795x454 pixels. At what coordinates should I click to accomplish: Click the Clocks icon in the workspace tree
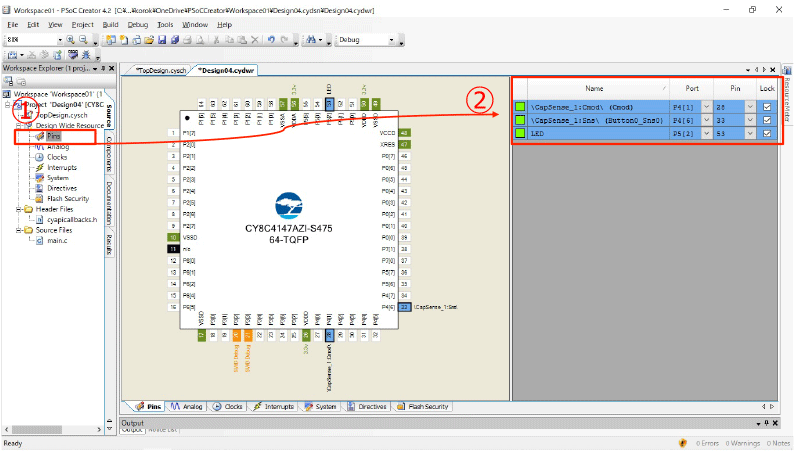coord(40,157)
